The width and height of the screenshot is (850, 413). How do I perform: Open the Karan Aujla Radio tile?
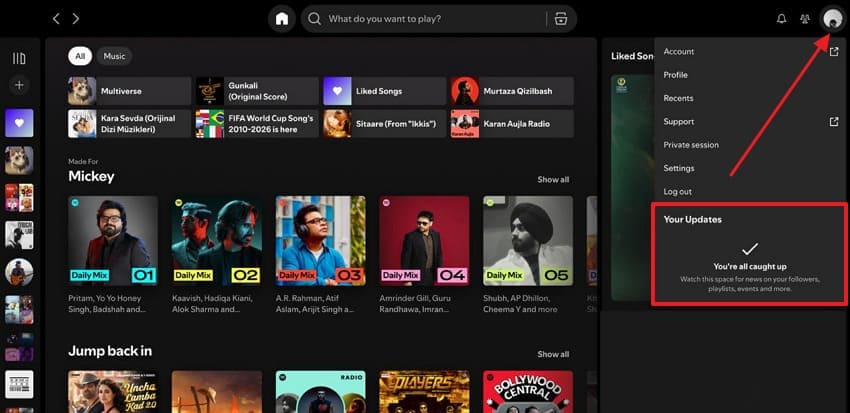[512, 124]
